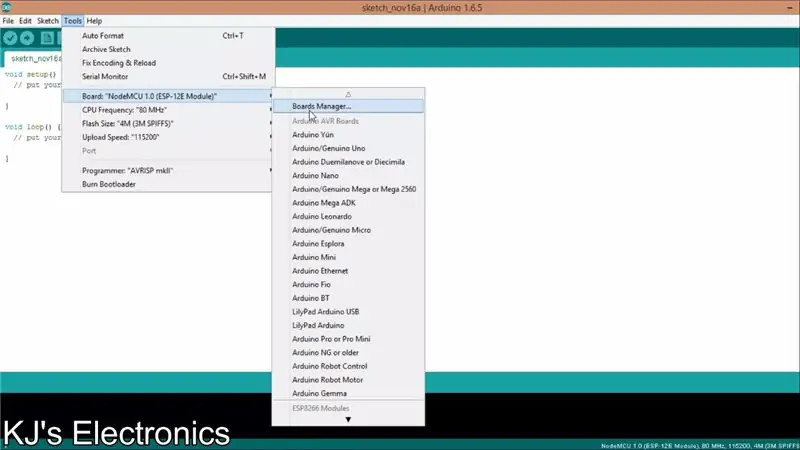Pick Arduino Gemma board
The width and height of the screenshot is (800, 450).
[x=348, y=393]
